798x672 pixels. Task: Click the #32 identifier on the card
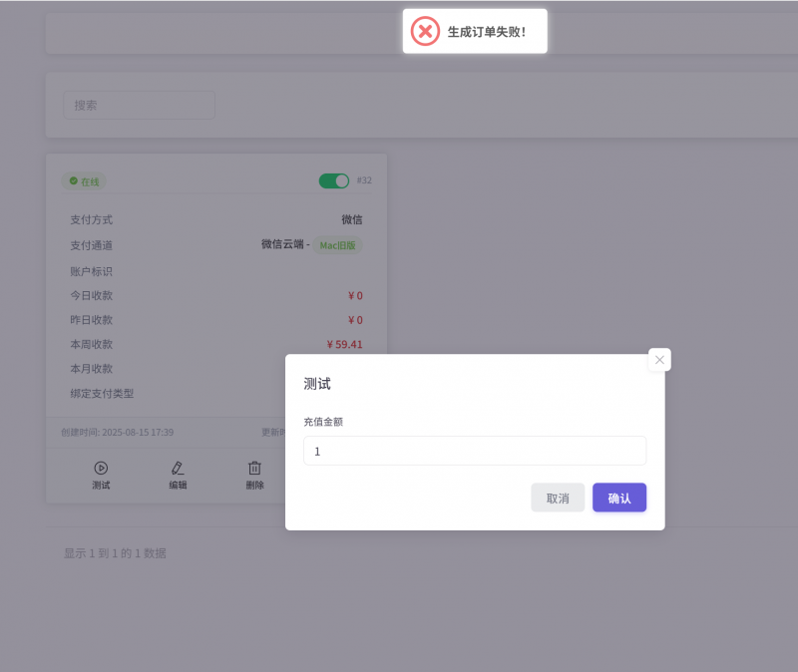364,181
